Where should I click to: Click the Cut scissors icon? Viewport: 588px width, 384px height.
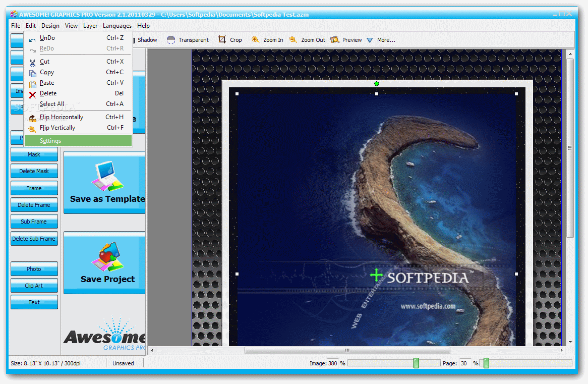pyautogui.click(x=33, y=63)
